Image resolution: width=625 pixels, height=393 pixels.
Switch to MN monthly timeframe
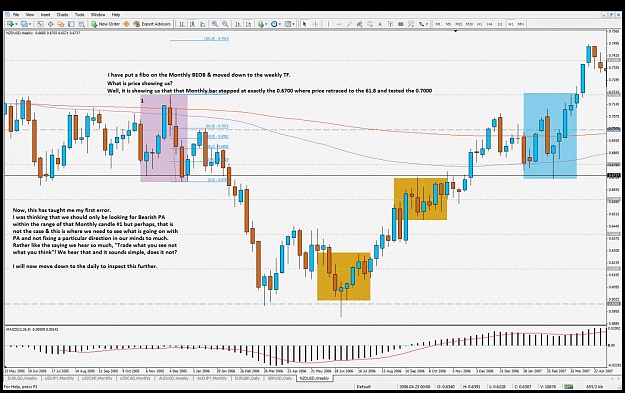coord(521,24)
